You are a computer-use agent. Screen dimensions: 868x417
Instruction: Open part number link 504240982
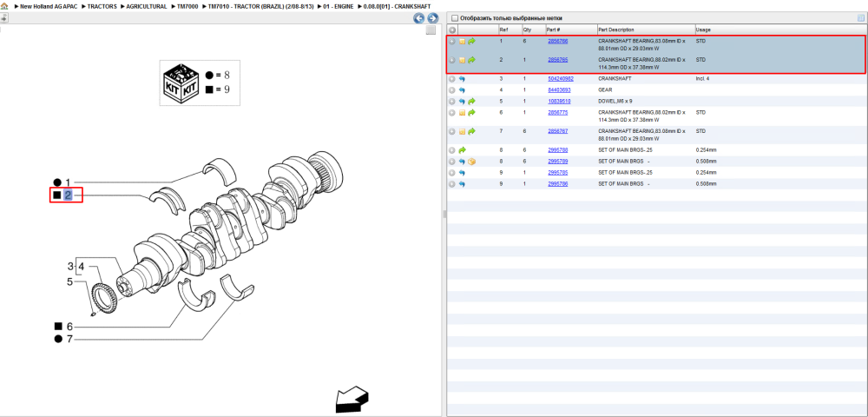(560, 79)
